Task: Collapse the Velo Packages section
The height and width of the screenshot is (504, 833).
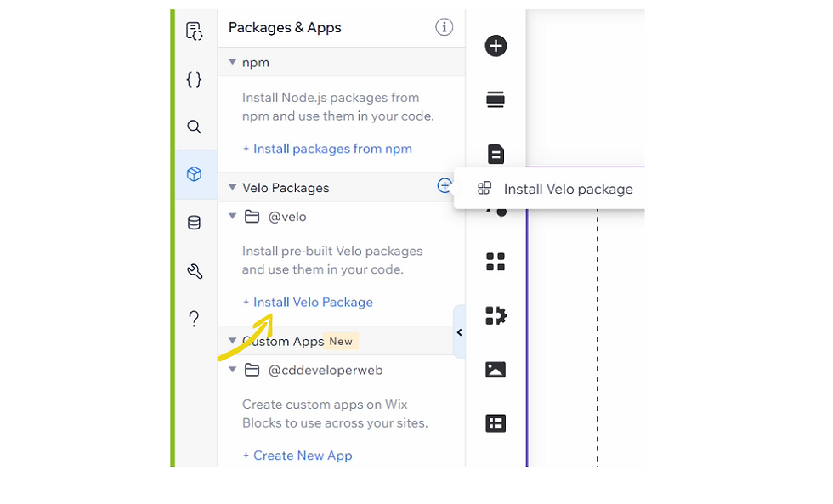Action: point(232,187)
